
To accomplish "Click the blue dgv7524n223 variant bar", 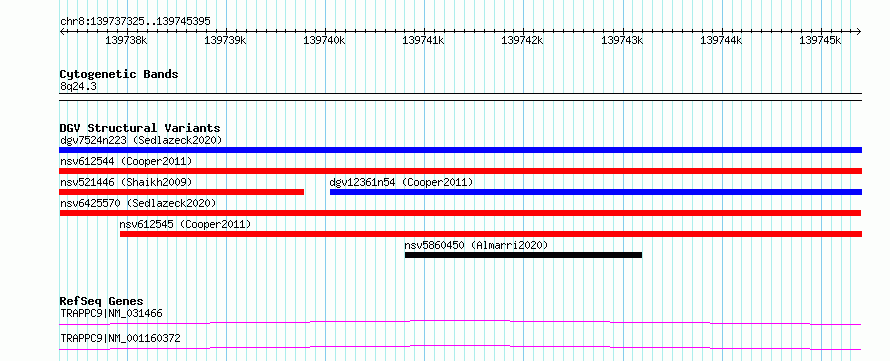I will (460, 150).
